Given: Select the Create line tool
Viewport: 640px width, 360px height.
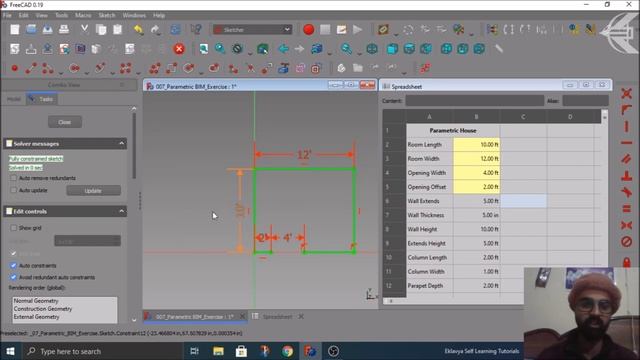Looking at the screenshot, I should tap(31, 68).
